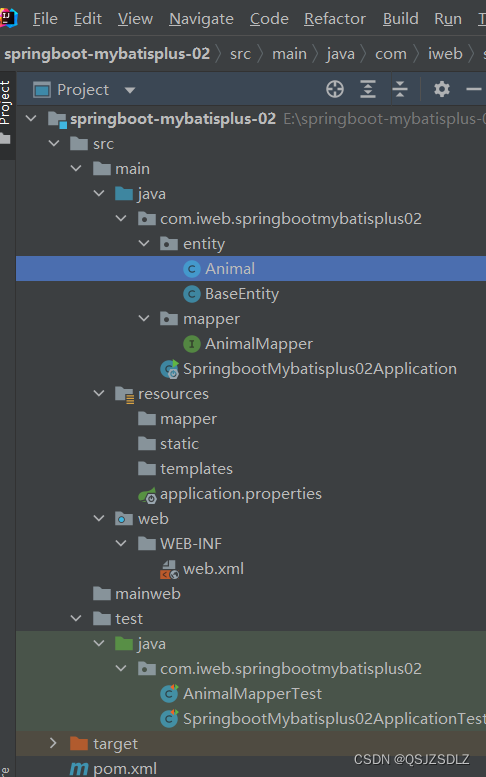The image size is (486, 777).
Task: Select AnimalMapperTest in the tree
Action: pyautogui.click(x=251, y=693)
